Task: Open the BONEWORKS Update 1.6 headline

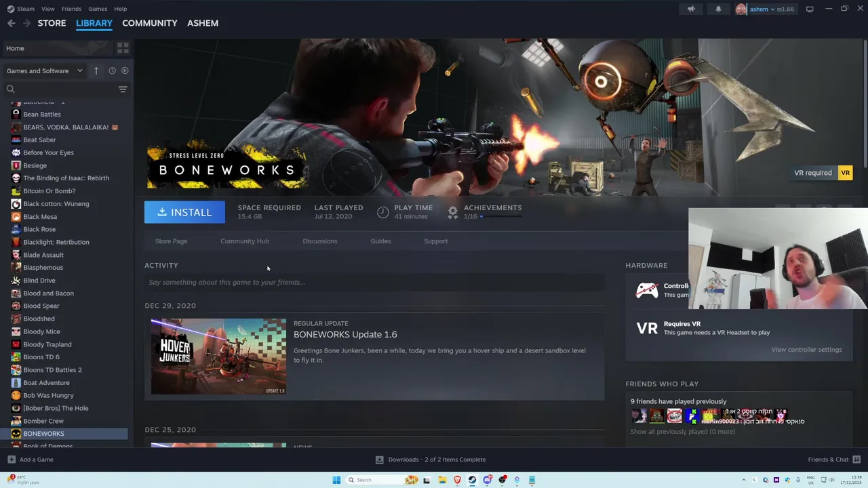Action: [x=345, y=334]
